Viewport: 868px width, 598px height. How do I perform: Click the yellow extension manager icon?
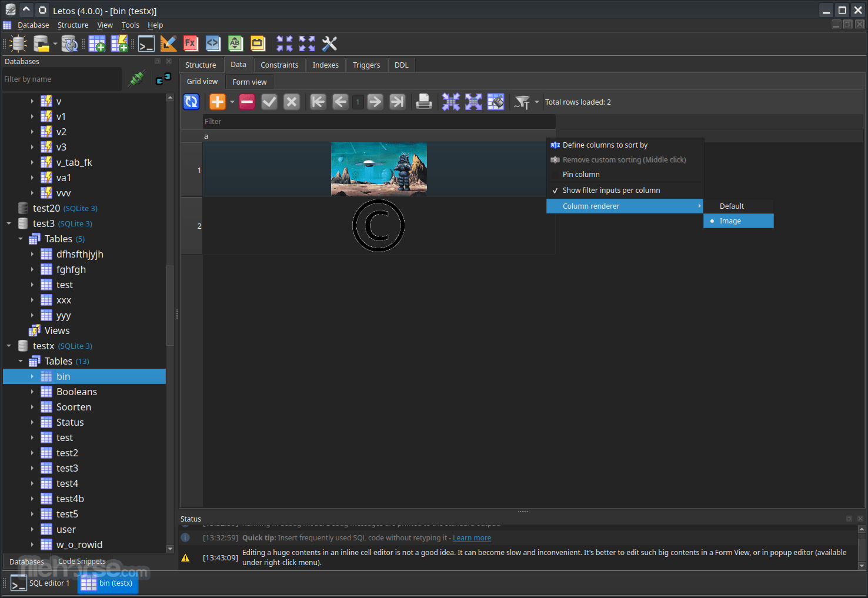tap(258, 44)
